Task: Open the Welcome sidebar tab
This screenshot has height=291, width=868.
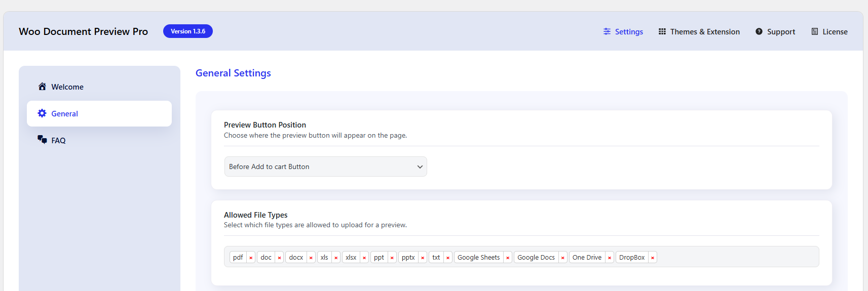Action: click(67, 87)
